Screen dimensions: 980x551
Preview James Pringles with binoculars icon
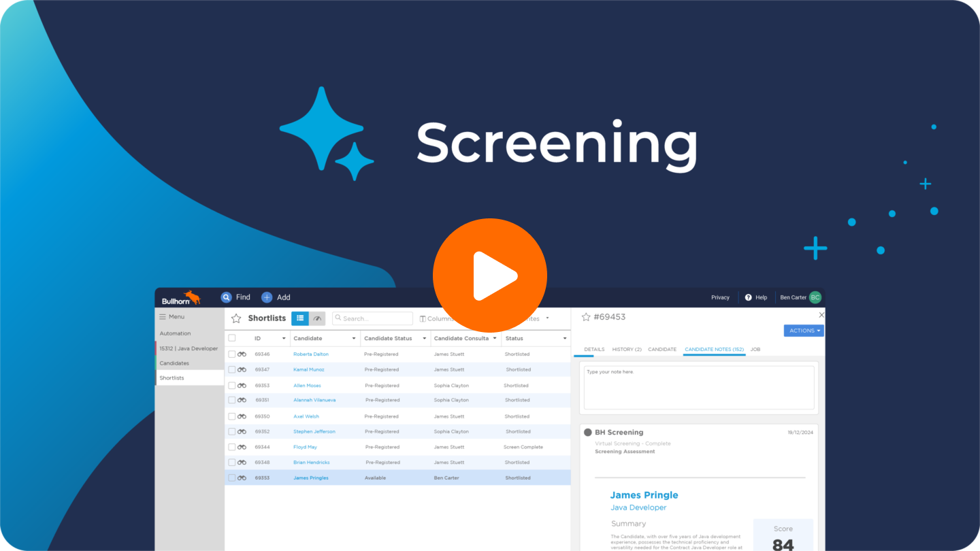coord(242,478)
